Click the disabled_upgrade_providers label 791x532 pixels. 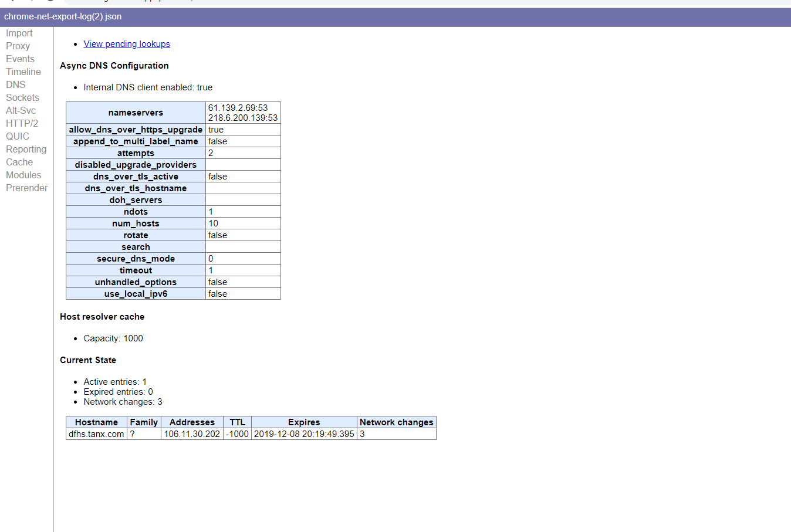[136, 165]
